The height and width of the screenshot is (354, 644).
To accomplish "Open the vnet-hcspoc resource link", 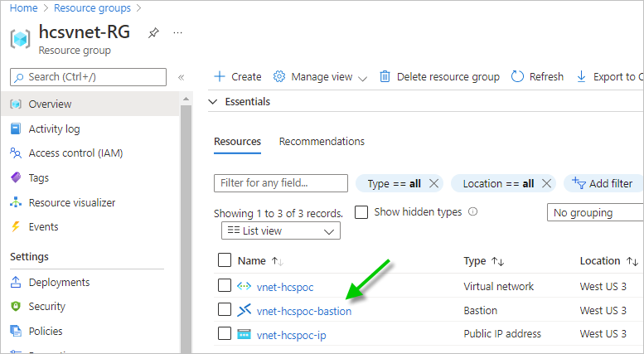I will pyautogui.click(x=285, y=287).
